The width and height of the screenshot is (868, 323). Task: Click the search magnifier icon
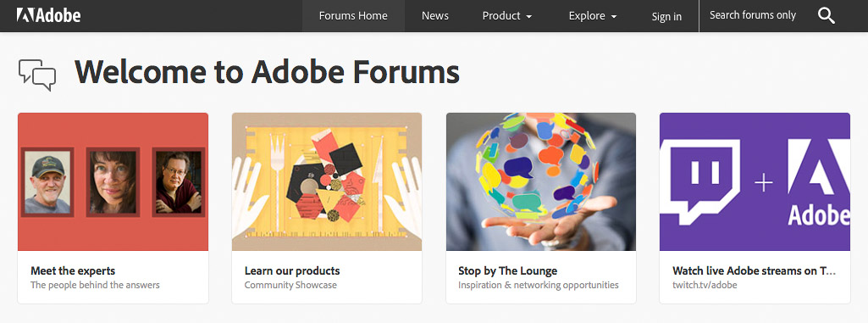pos(826,15)
